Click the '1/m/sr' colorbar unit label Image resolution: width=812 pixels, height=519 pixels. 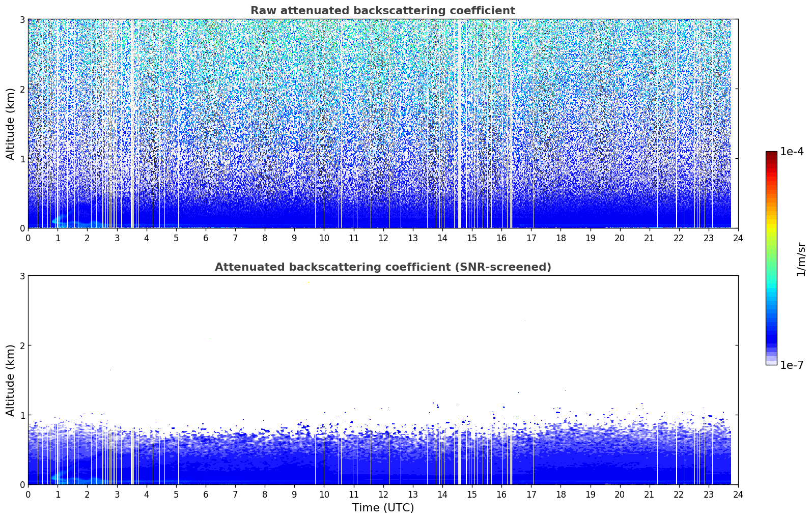(x=801, y=259)
